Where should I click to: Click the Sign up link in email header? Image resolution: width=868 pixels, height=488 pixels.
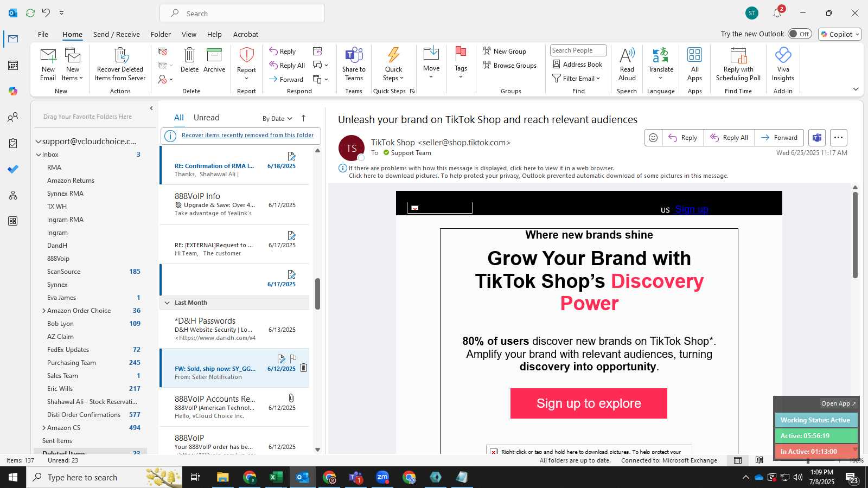pos(691,209)
